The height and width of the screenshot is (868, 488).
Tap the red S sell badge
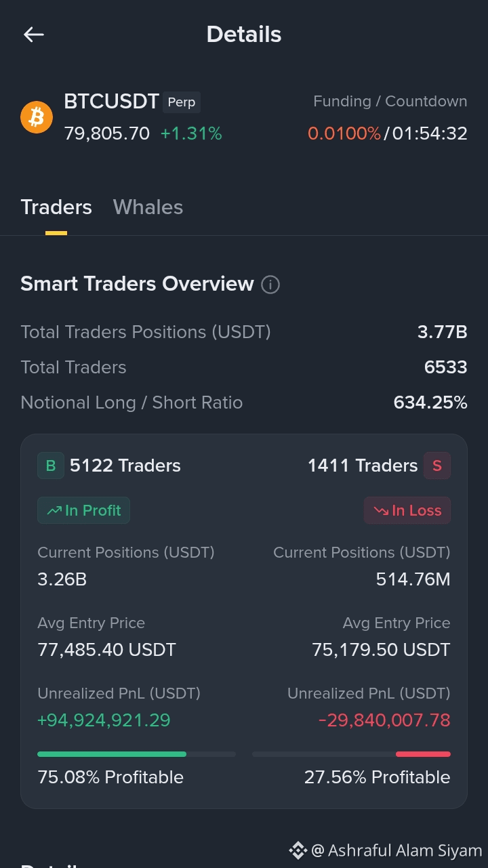coord(437,466)
